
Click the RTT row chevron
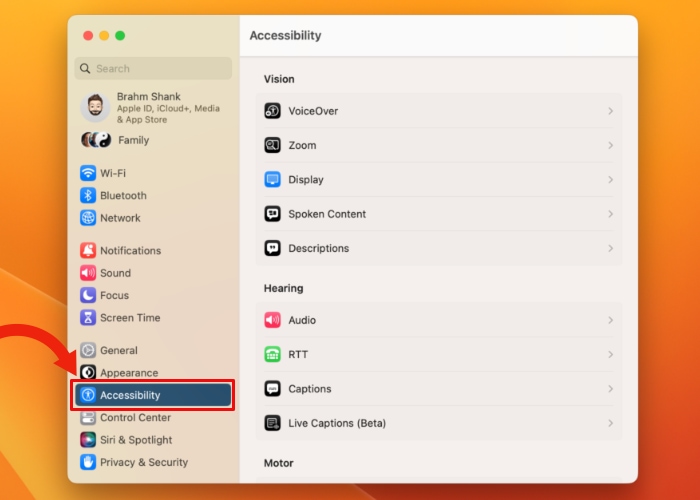point(610,354)
